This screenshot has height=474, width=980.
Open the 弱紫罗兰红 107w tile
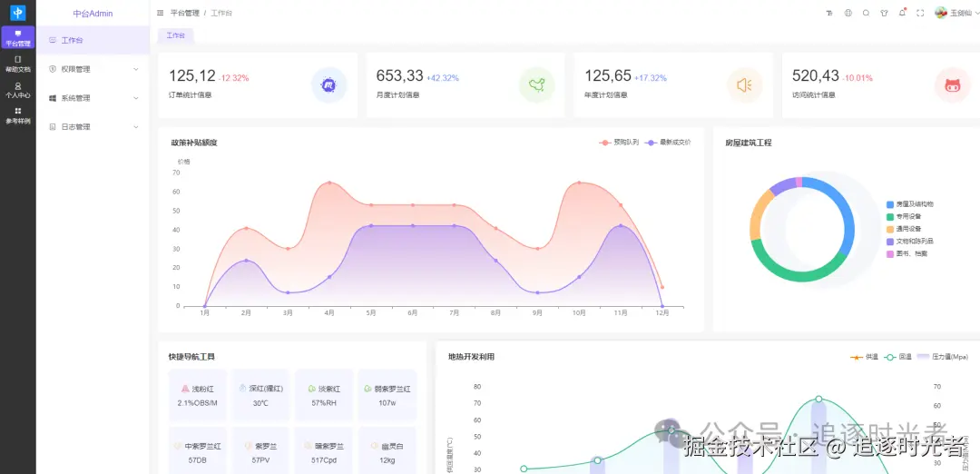tap(387, 395)
